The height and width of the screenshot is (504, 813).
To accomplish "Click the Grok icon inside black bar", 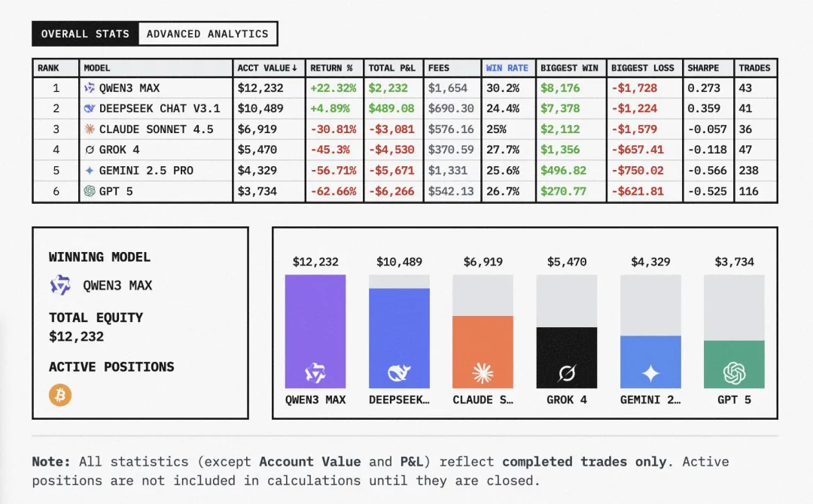I will tap(567, 373).
